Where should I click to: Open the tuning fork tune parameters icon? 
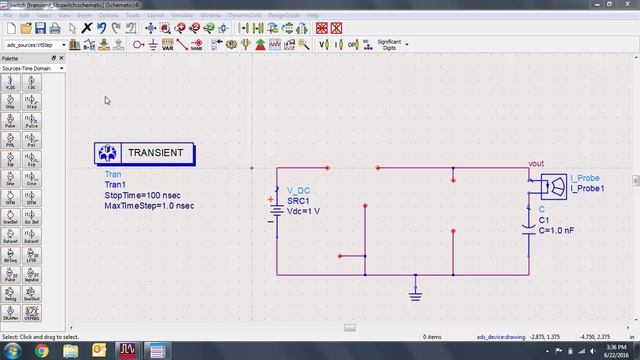click(x=246, y=44)
